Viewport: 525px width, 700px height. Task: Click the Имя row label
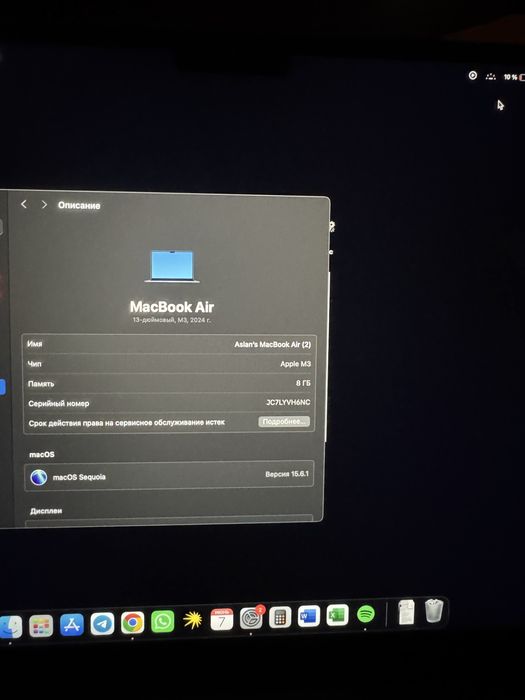35,344
